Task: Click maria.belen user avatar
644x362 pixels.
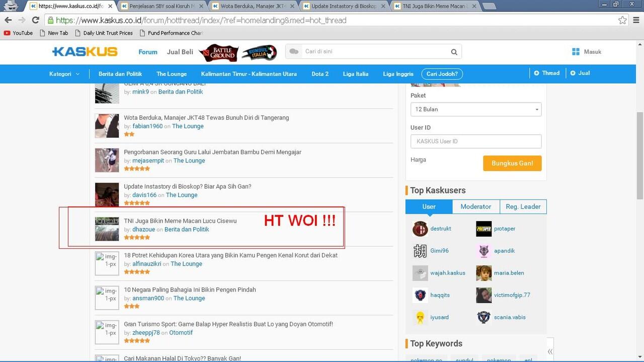Action: pos(484,273)
